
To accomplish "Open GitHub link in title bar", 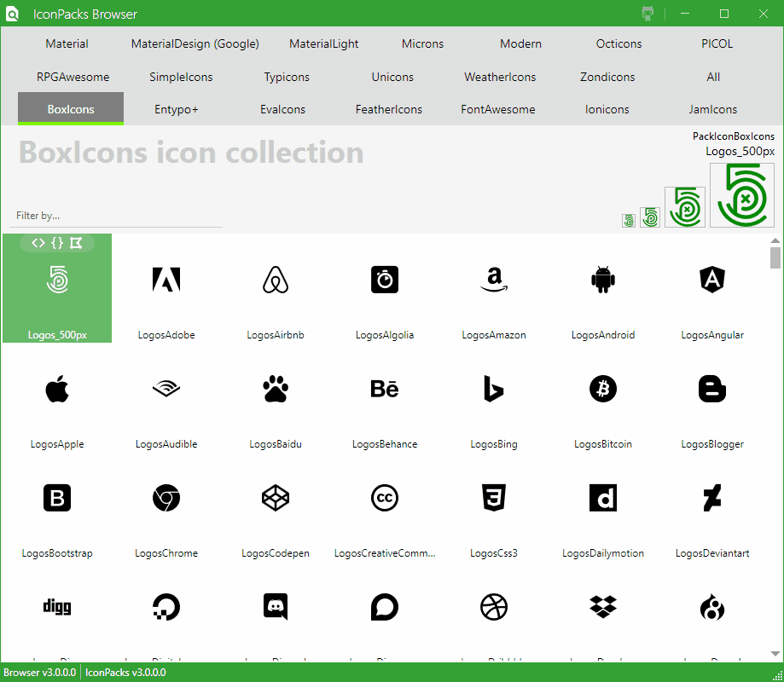I will pyautogui.click(x=648, y=13).
